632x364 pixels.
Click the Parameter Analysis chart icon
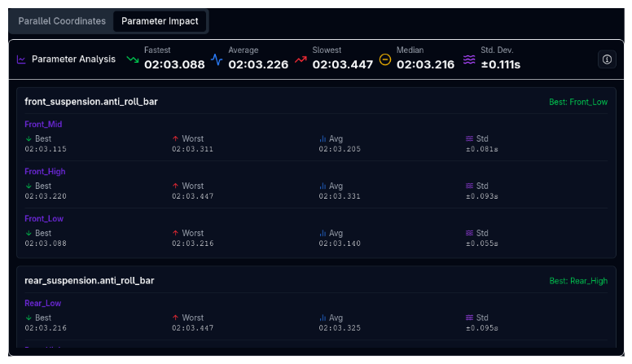click(22, 59)
